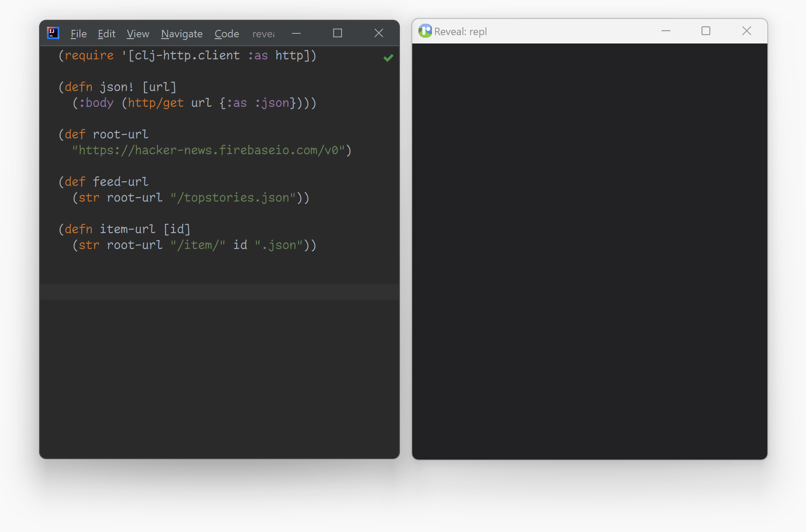Click inside the empty Reveal output panel
Viewport: 806px width, 532px height.
[589, 250]
